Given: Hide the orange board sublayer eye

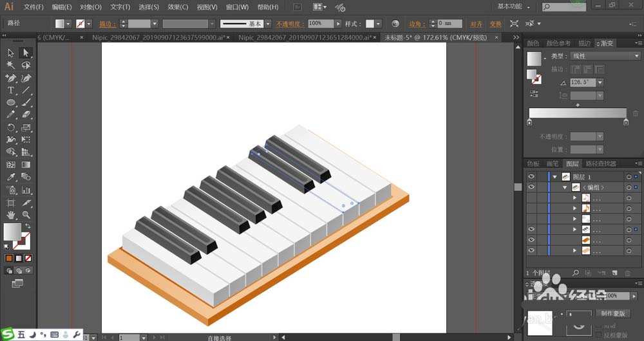Looking at the screenshot, I should tap(531, 239).
